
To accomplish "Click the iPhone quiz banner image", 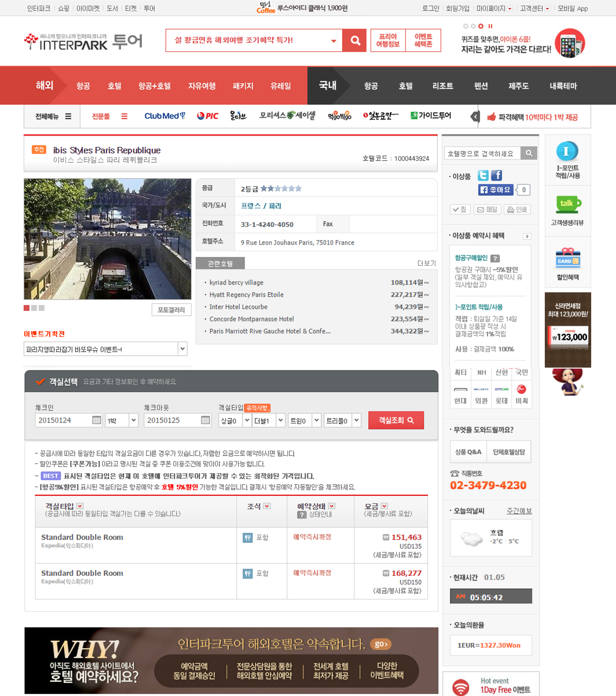I will tap(570, 43).
